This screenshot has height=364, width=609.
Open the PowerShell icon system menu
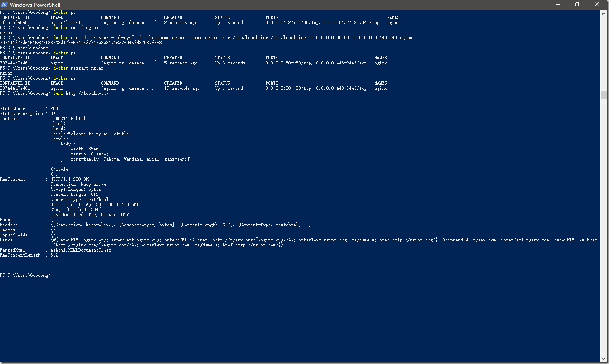pyautogui.click(x=5, y=5)
